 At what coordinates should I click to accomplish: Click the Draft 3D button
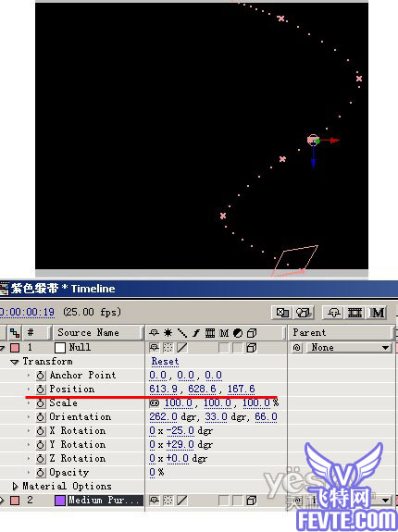[x=304, y=312]
